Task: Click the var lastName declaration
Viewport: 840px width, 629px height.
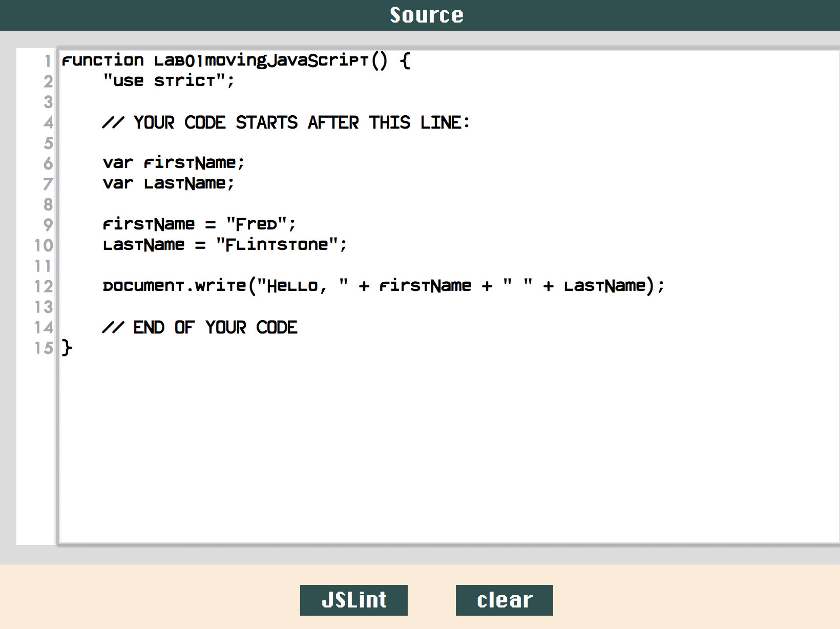Action: click(168, 183)
